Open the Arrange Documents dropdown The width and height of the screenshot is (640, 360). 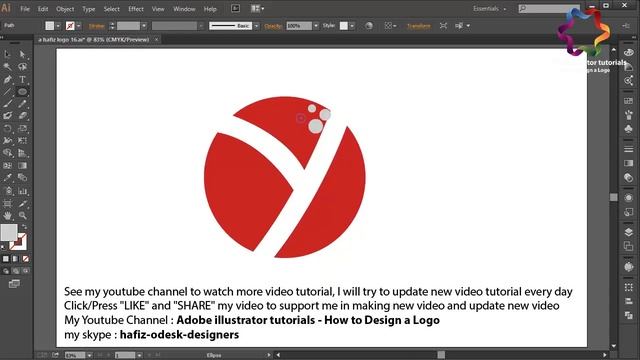pyautogui.click(x=258, y=9)
